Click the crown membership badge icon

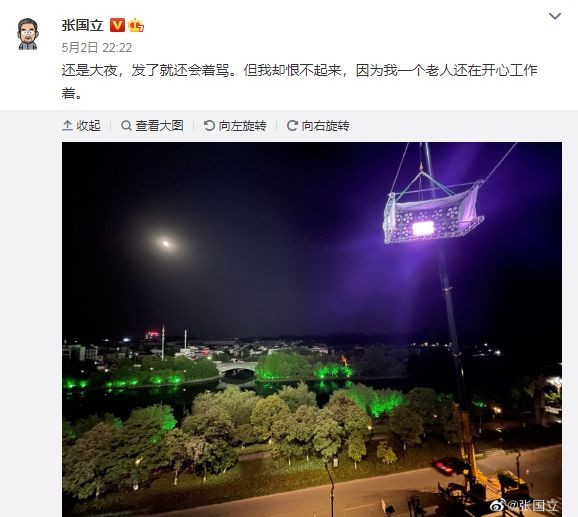click(x=136, y=25)
